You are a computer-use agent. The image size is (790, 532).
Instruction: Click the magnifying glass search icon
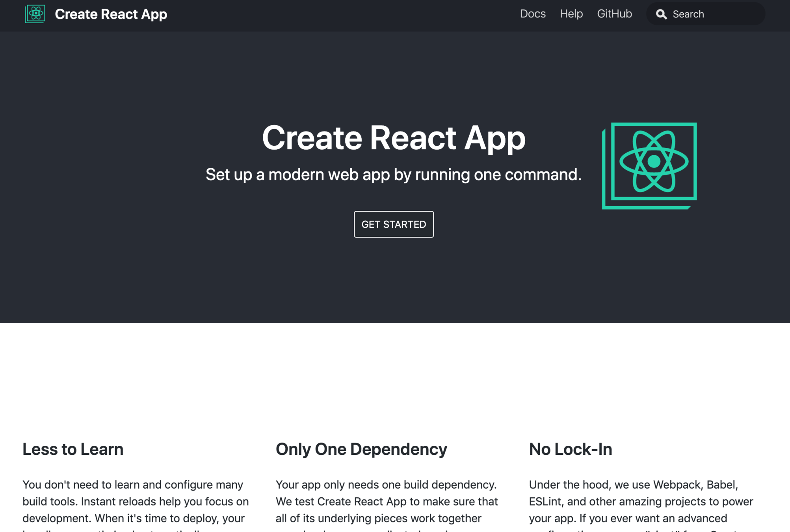coord(661,14)
